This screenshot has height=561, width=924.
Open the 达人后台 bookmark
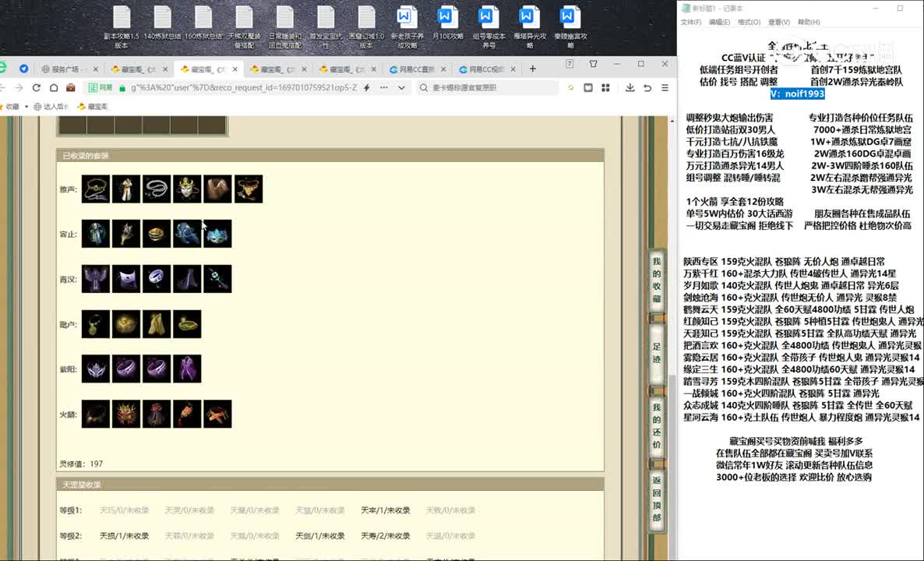tap(51, 107)
